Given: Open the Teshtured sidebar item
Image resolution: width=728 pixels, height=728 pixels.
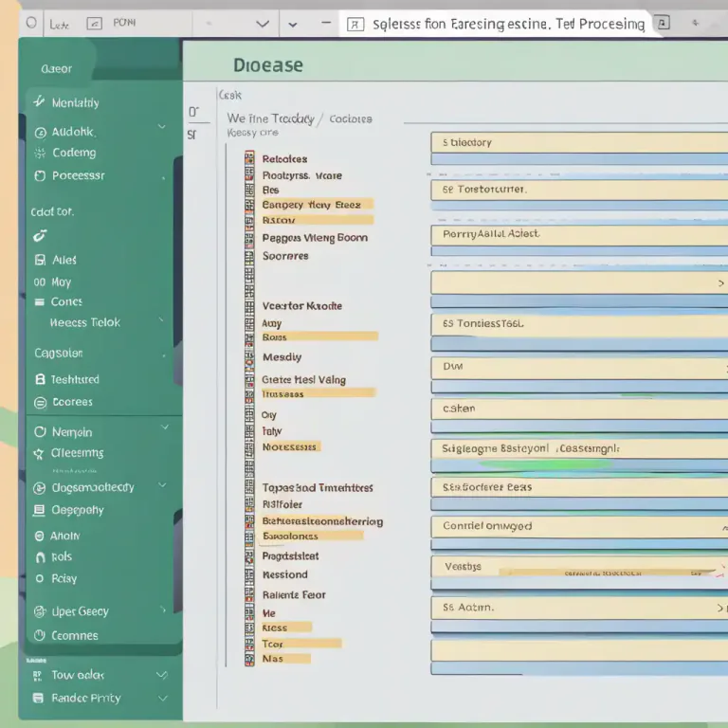Looking at the screenshot, I should [x=75, y=380].
